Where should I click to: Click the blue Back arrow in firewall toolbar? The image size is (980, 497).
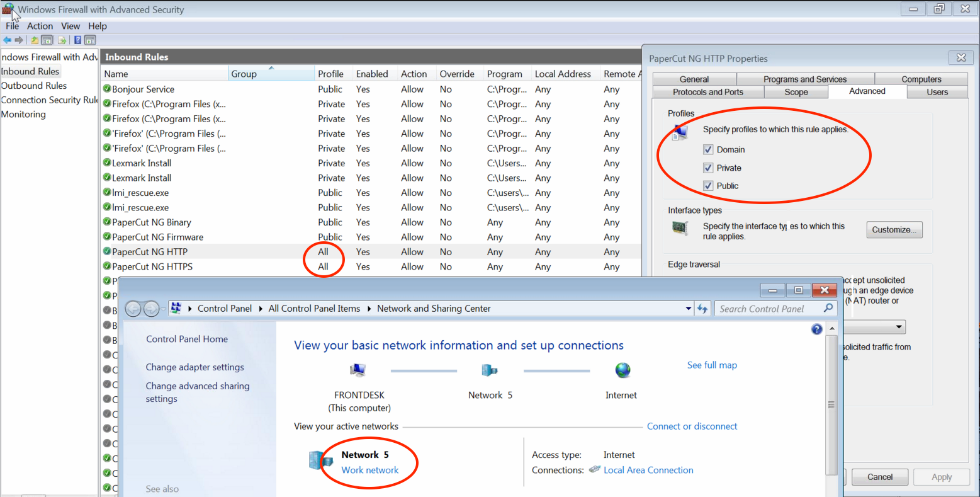[x=7, y=40]
